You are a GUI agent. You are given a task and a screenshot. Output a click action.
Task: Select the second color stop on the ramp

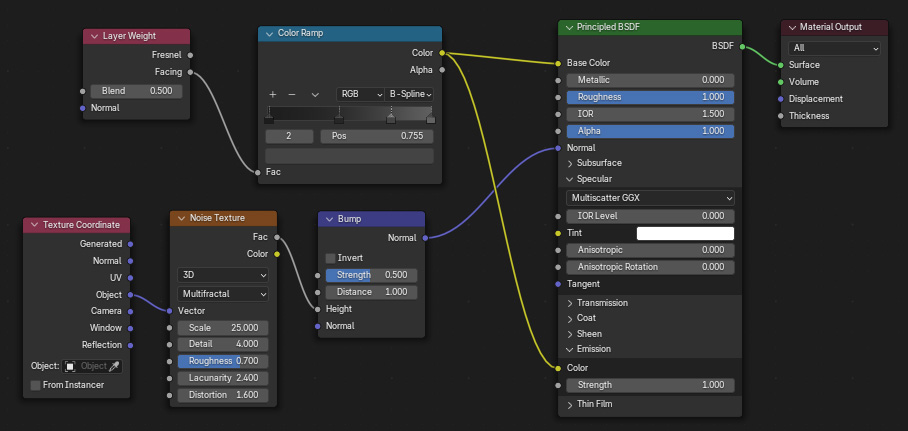click(339, 119)
